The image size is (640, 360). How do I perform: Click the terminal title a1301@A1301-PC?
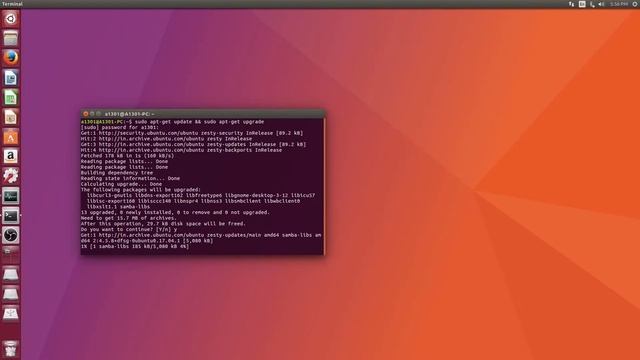coord(129,114)
